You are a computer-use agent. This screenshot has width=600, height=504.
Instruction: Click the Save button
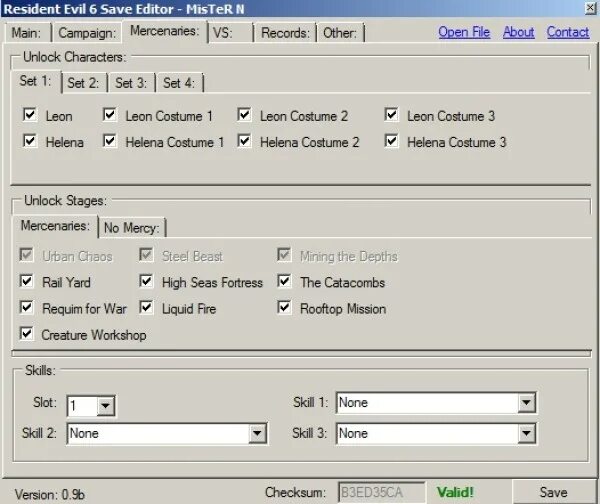click(x=553, y=492)
